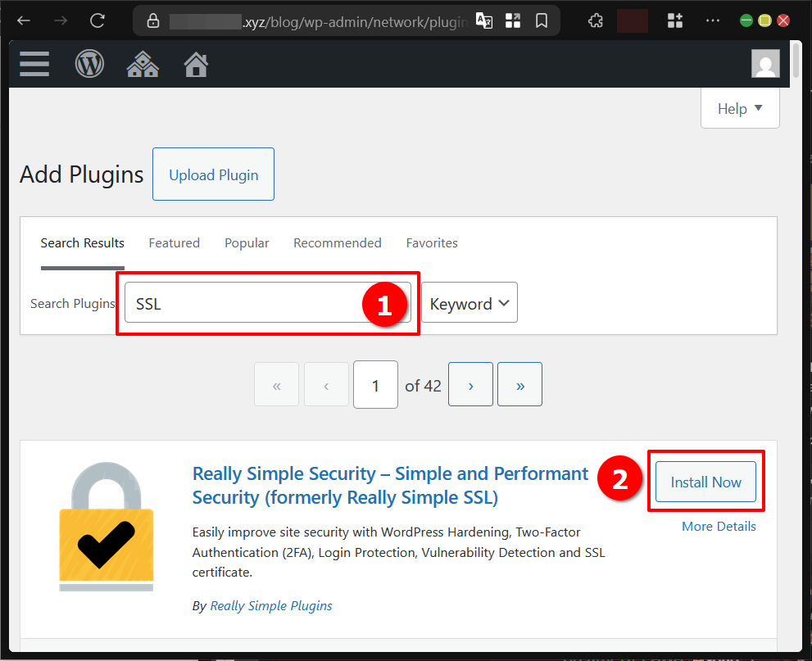This screenshot has height=661, width=812.
Task: Click the Upload Plugin button
Action: pos(213,174)
